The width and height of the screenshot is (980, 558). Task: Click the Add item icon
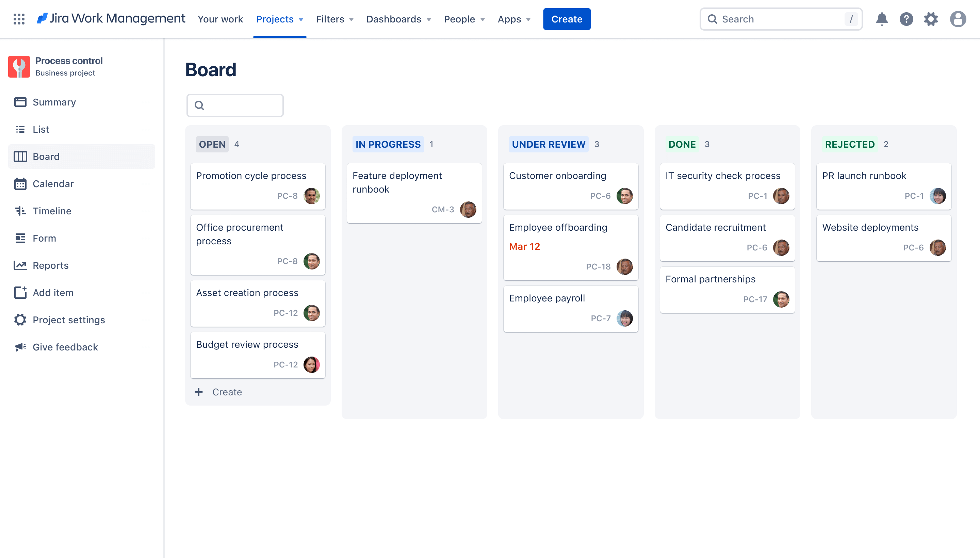tap(19, 292)
